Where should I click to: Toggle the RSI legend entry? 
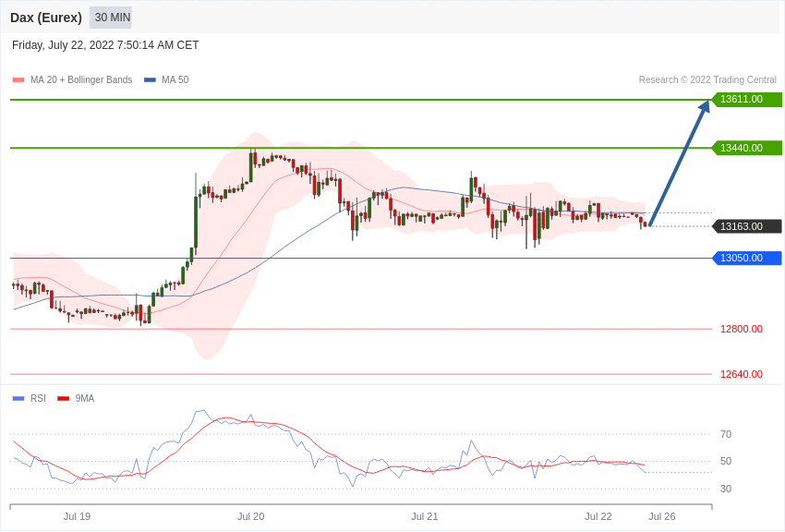[30, 398]
